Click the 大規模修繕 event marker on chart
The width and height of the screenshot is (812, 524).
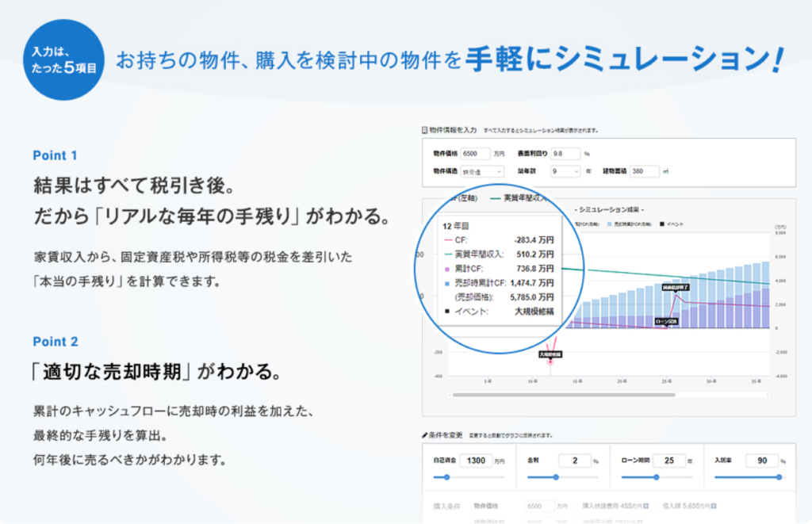coord(550,354)
